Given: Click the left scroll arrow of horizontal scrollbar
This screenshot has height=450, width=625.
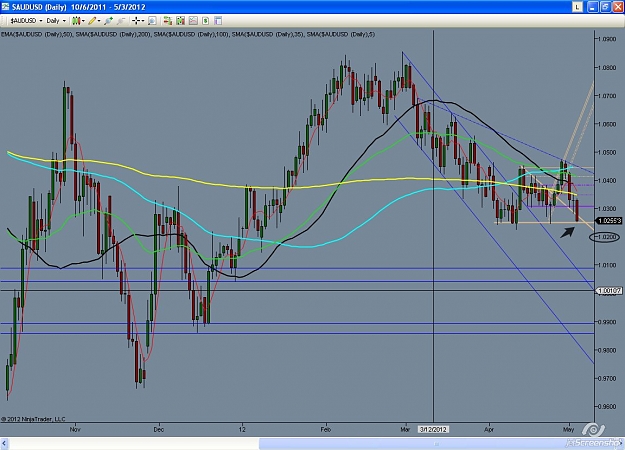Looking at the screenshot, I should coord(4,443).
